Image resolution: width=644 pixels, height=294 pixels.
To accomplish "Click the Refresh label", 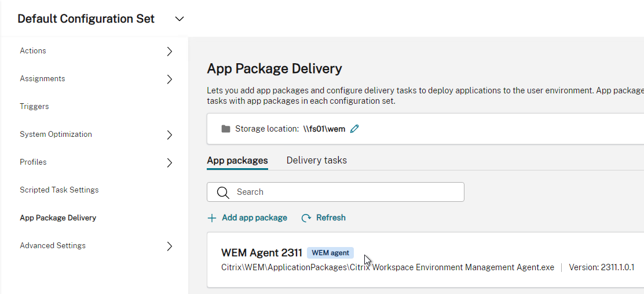I will (331, 217).
